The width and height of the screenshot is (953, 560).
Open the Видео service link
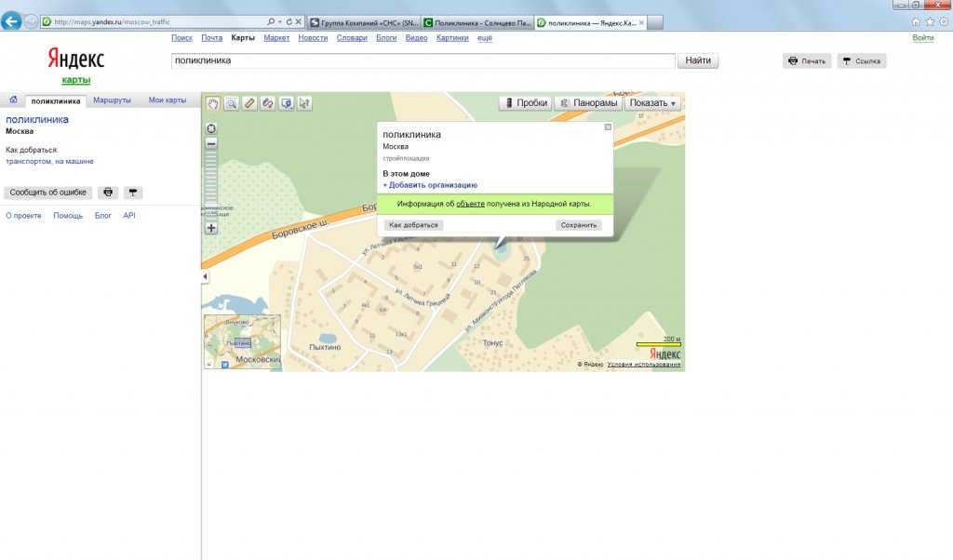416,37
